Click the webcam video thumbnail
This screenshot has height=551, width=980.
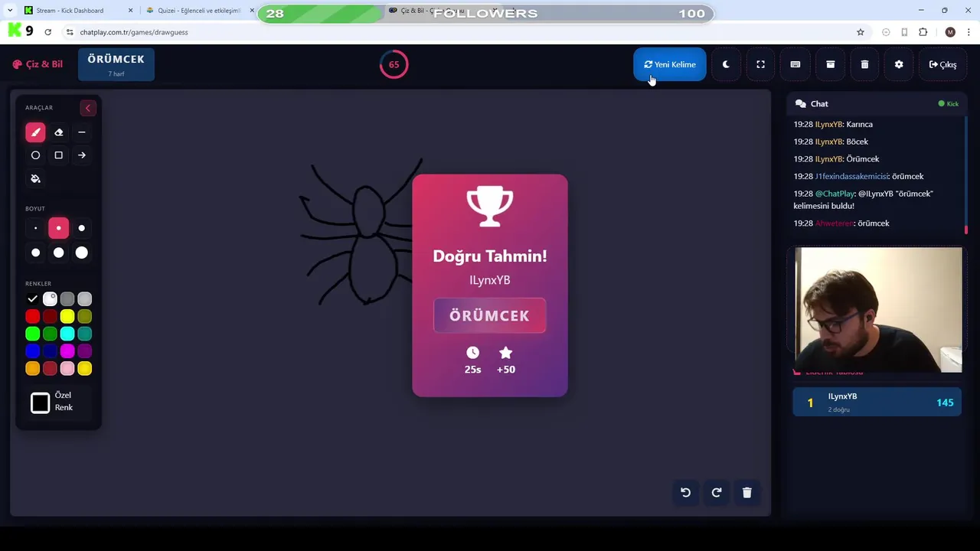(878, 309)
